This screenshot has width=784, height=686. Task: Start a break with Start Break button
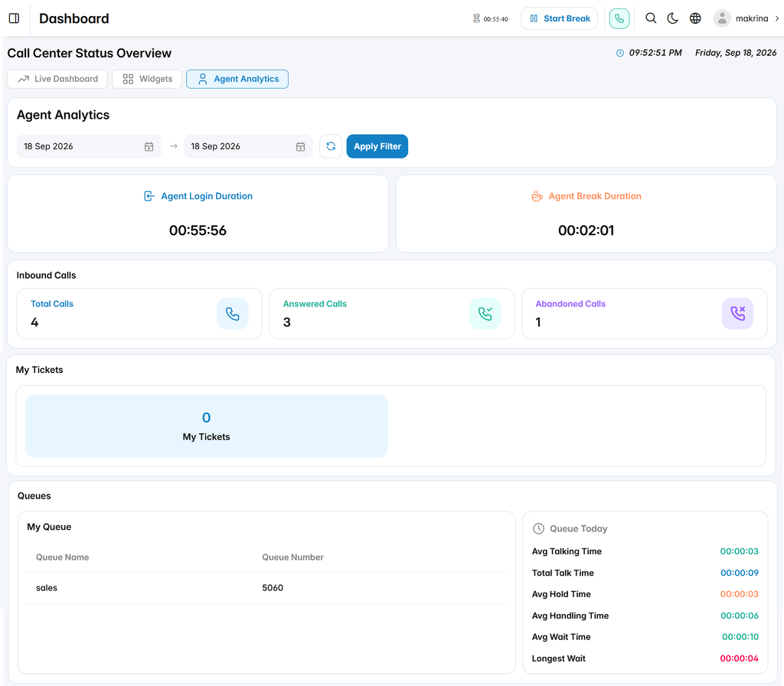(559, 18)
